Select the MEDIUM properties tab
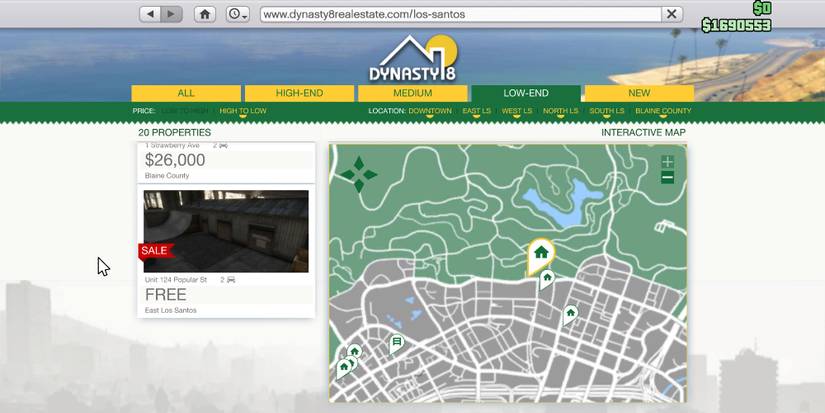 tap(412, 93)
